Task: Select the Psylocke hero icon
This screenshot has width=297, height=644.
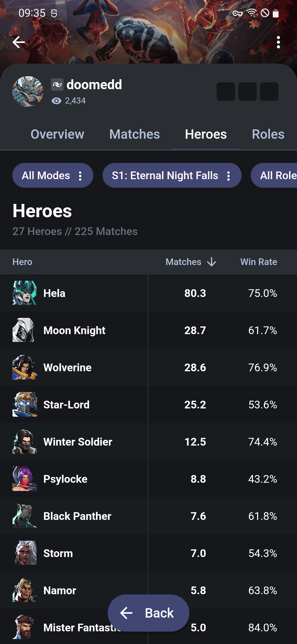Action: 25,479
